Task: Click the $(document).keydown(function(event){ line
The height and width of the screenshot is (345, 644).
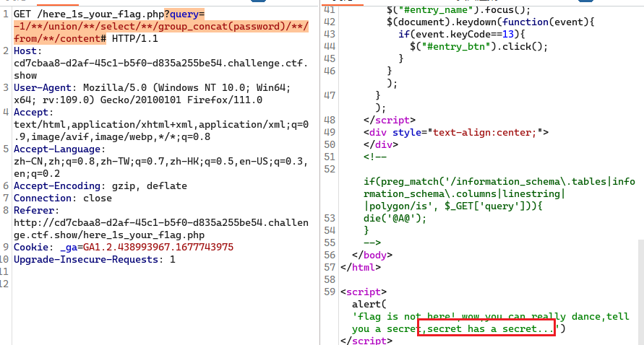Action: (x=490, y=22)
